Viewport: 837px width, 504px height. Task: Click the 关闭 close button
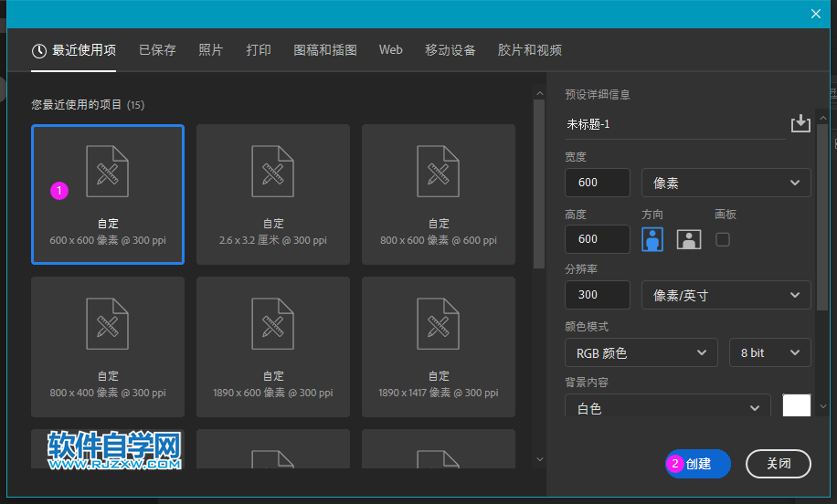[x=779, y=464]
